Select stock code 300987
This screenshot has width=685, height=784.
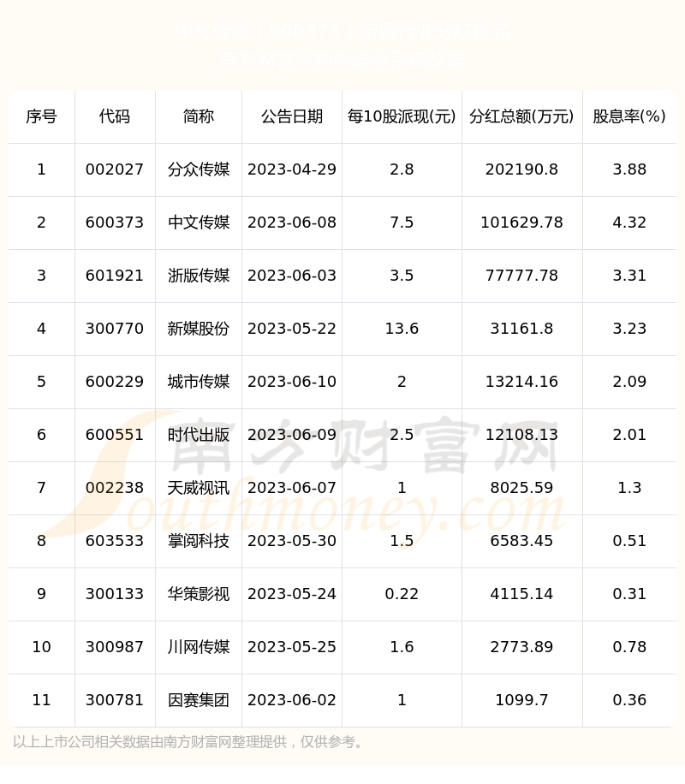(115, 646)
